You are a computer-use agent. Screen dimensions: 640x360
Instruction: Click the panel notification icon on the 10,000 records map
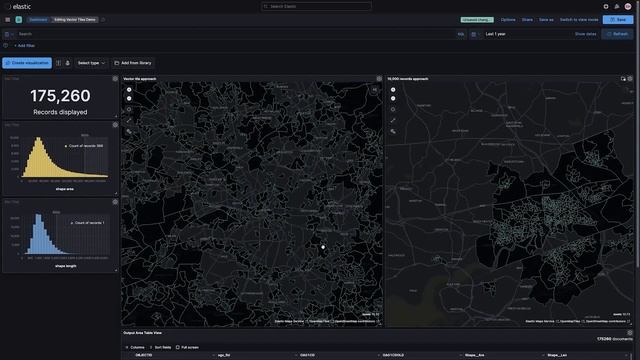coord(623,79)
